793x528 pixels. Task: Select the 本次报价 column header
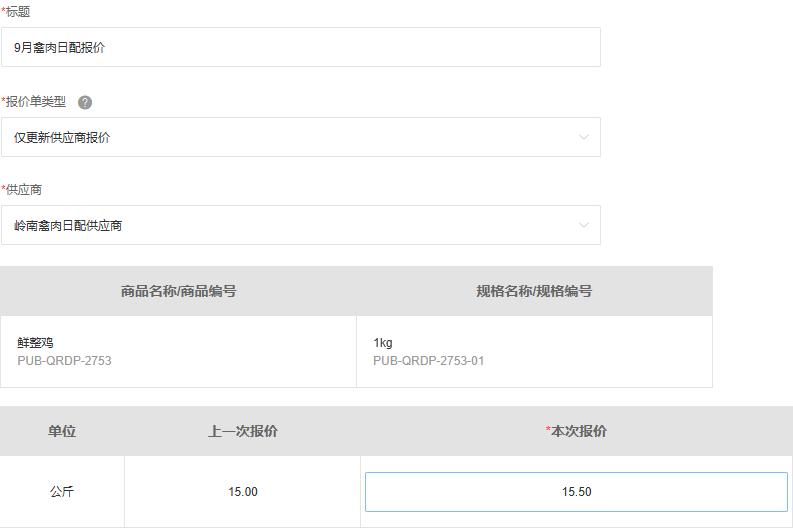[577, 431]
